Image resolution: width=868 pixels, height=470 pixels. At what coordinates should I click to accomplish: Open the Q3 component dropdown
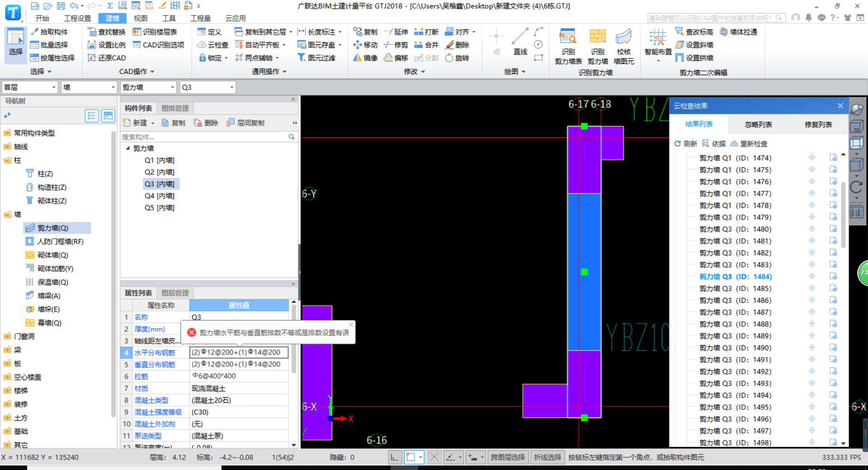coord(208,87)
